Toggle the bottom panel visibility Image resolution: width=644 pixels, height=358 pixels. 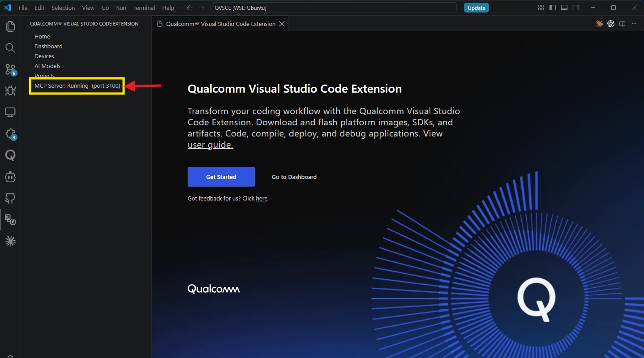point(564,8)
